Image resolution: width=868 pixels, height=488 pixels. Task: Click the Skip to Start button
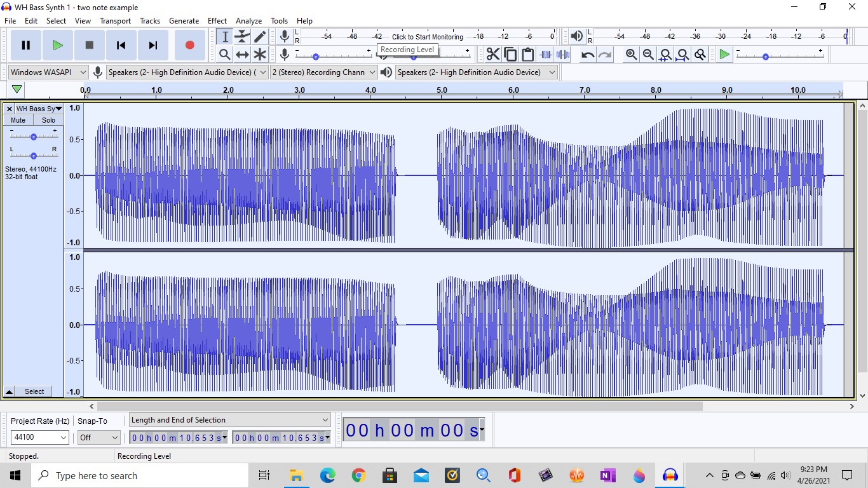point(121,45)
